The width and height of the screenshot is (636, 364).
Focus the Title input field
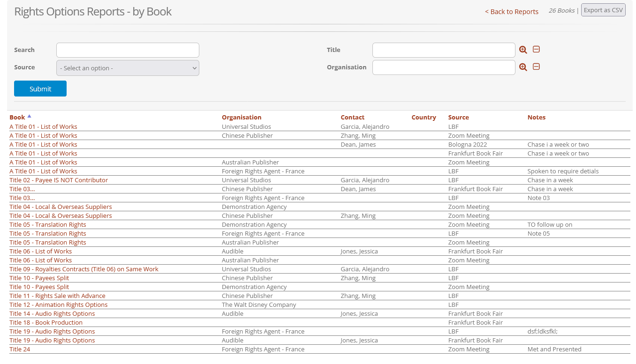tap(444, 50)
